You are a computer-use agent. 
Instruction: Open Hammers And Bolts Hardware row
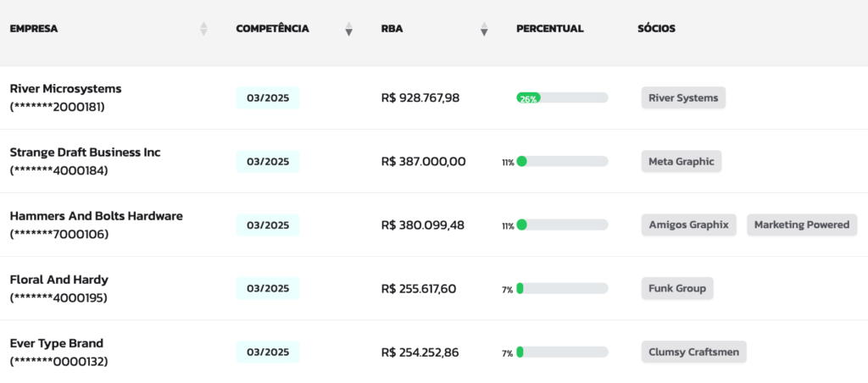tap(434, 225)
